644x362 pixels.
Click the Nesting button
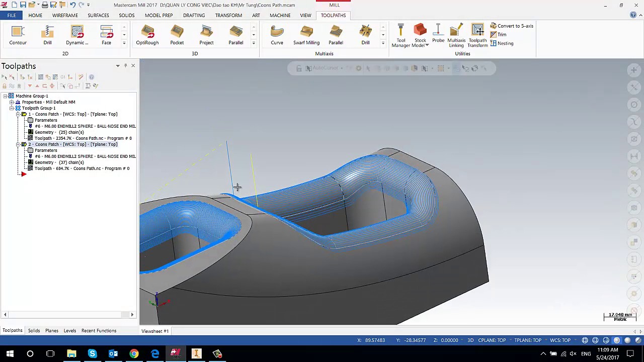coord(502,43)
